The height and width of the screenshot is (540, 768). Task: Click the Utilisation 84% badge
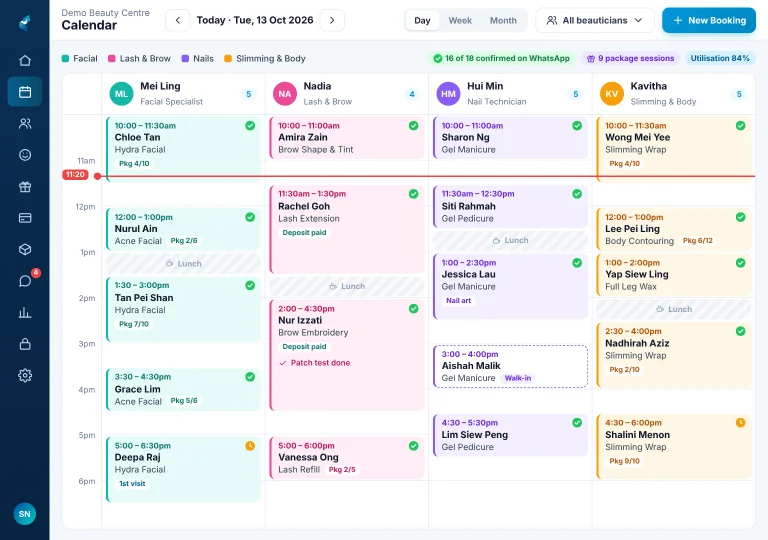click(x=720, y=58)
